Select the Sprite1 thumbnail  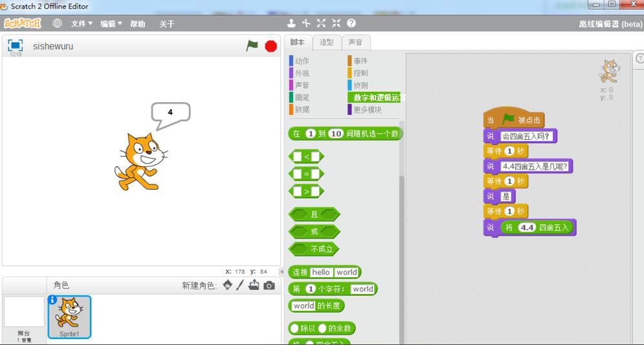(69, 317)
